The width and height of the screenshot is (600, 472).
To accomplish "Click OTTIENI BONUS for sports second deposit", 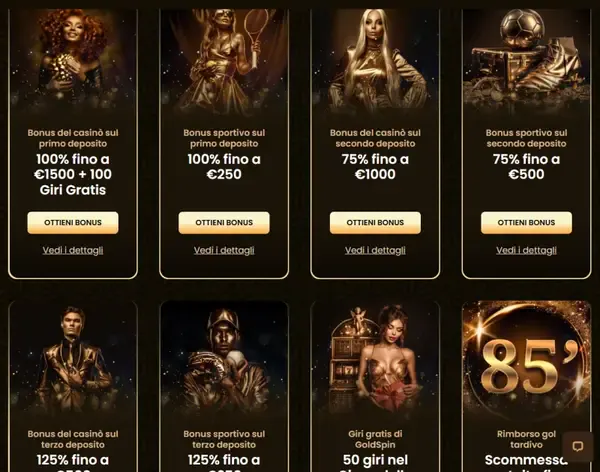I will (526, 223).
